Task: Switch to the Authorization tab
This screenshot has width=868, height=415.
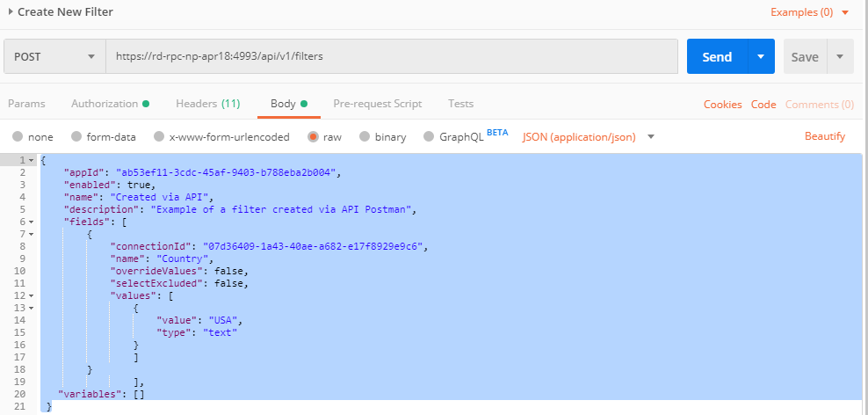Action: 110,104
